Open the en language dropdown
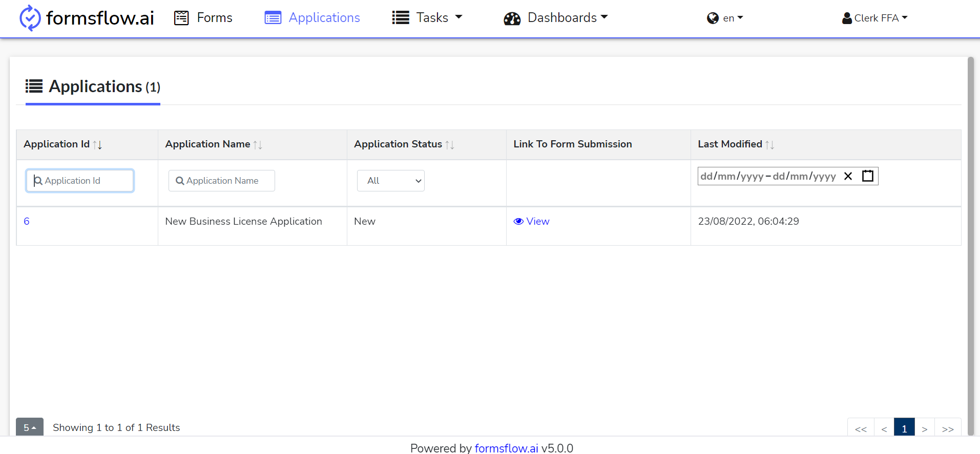The width and height of the screenshot is (980, 454). click(x=725, y=18)
